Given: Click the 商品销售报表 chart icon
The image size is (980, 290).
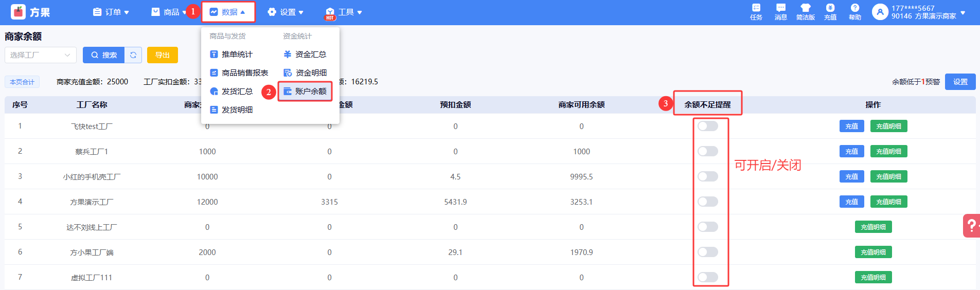Looking at the screenshot, I should [x=214, y=73].
